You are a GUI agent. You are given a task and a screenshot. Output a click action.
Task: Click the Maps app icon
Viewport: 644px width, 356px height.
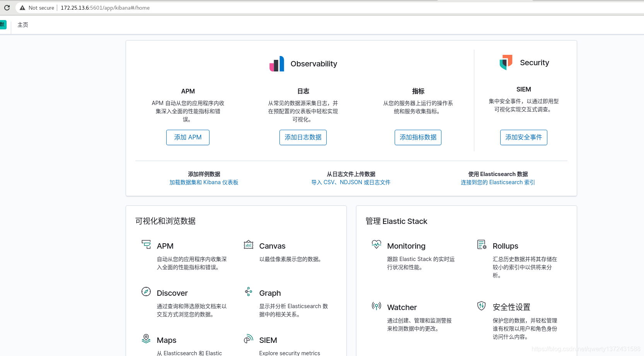pyautogui.click(x=146, y=339)
